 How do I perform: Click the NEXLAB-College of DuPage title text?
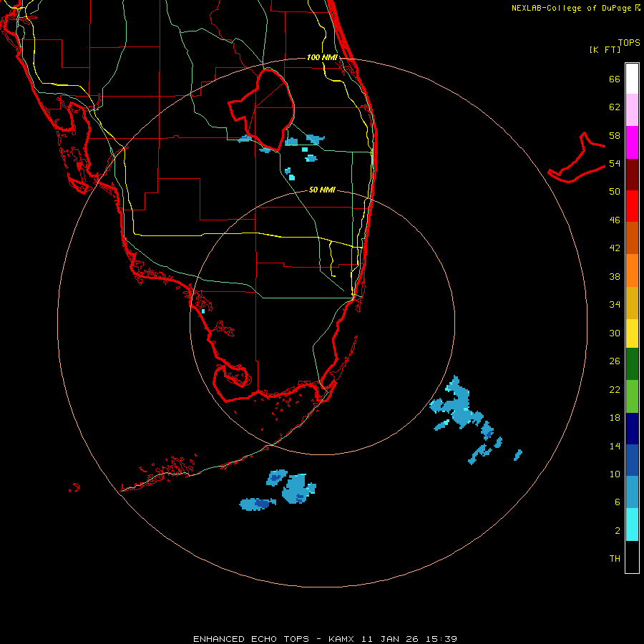(x=576, y=8)
